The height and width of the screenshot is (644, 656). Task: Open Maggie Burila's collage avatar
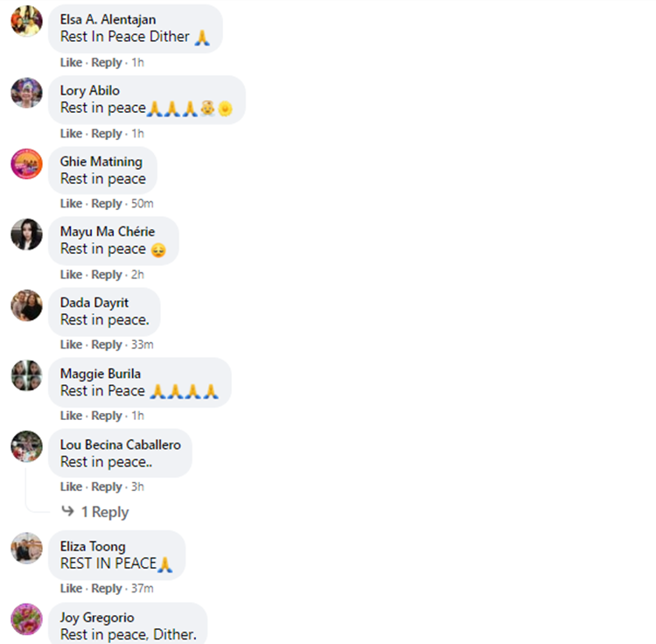[26, 375]
